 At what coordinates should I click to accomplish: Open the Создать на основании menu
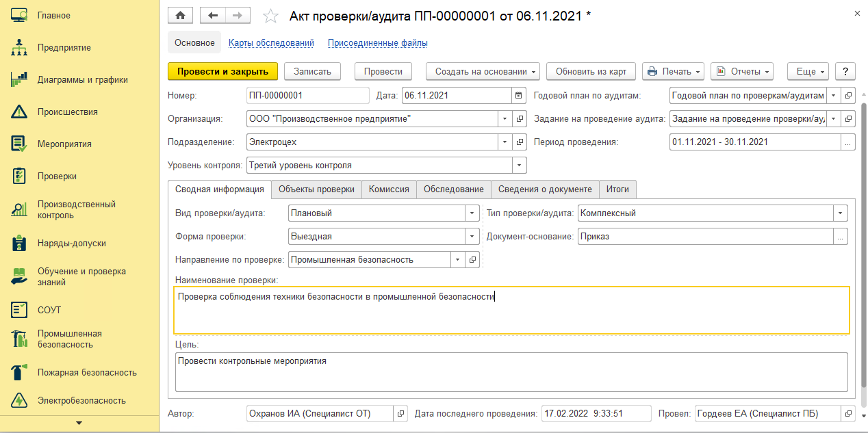point(483,71)
